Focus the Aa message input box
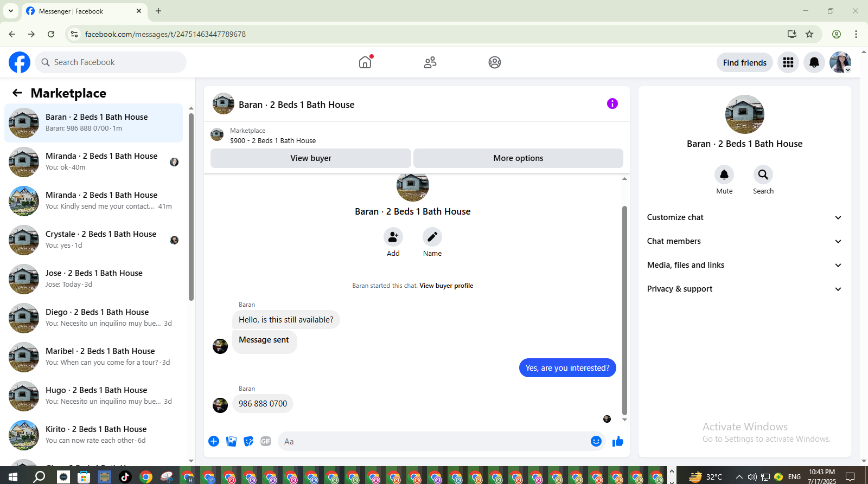Viewport: 868px width, 484px height. click(x=434, y=441)
